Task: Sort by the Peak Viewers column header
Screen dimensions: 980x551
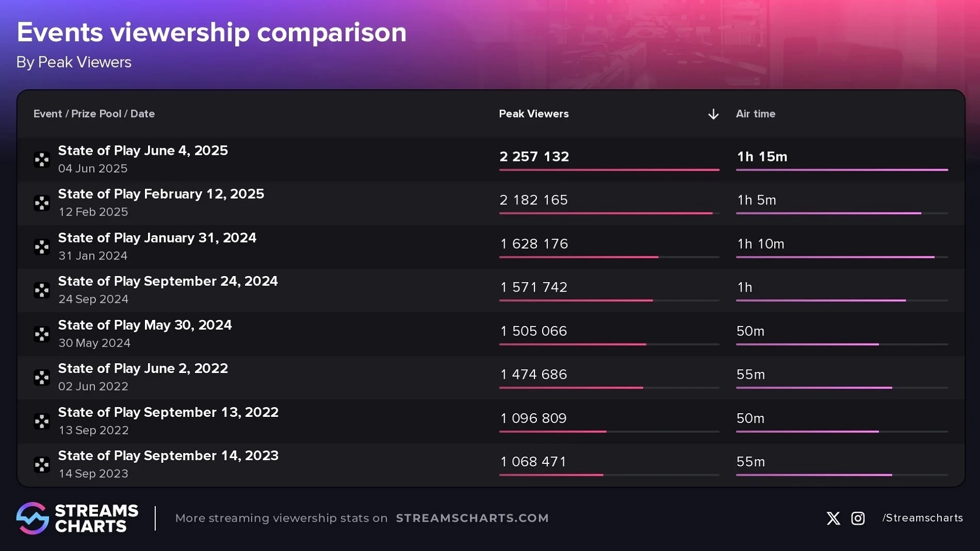Action: [x=533, y=114]
